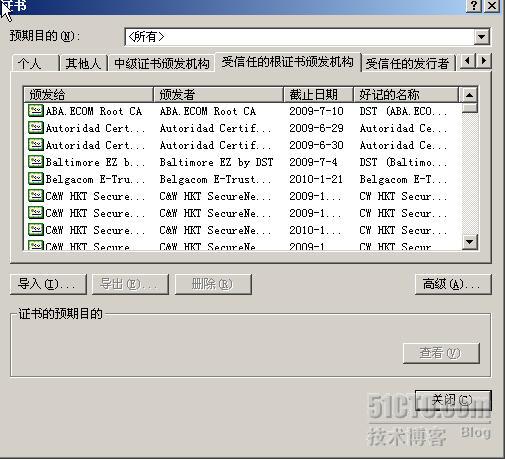This screenshot has width=505, height=460.
Task: Select the Baltimore EZ b... issued-to entry
Action: (95, 162)
